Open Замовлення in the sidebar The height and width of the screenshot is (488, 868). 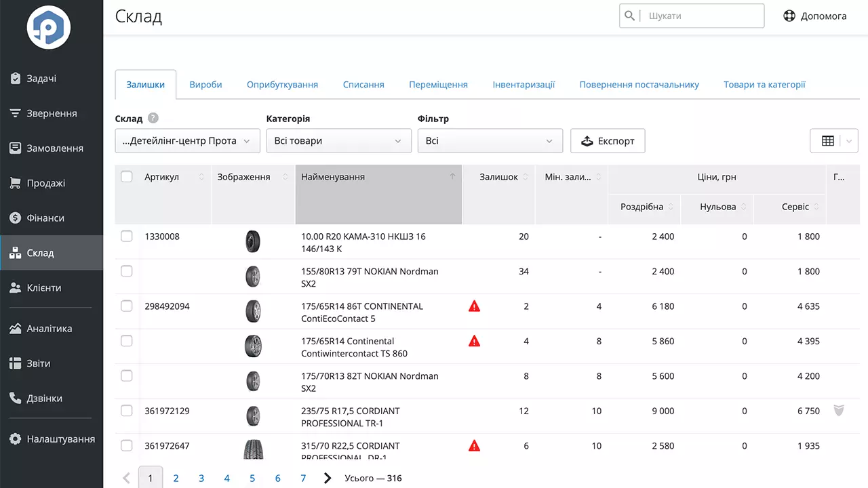[52, 148]
